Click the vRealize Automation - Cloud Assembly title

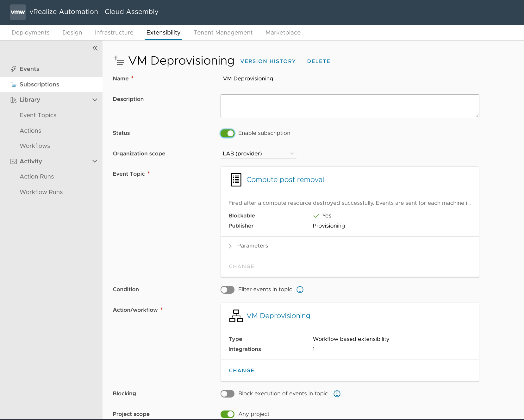click(94, 12)
